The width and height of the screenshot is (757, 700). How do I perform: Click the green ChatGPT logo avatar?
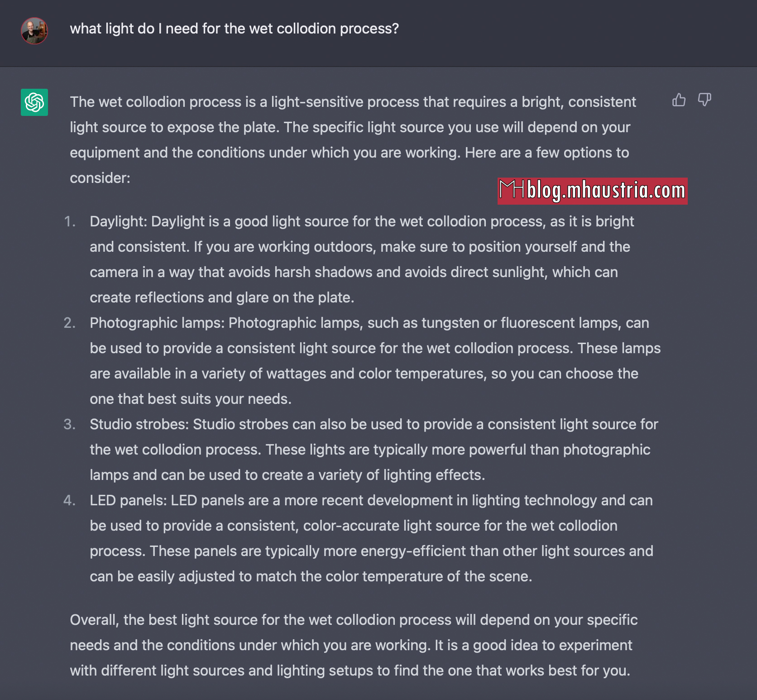[34, 102]
